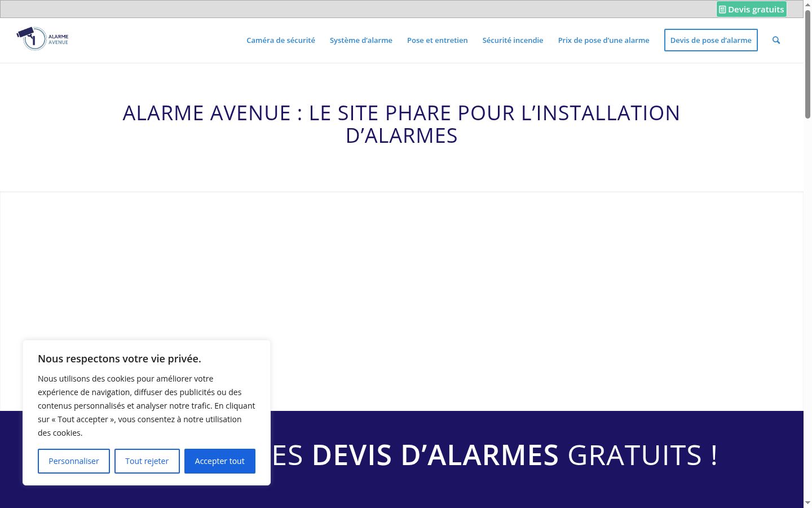Open the search magnifier icon
This screenshot has height=508, width=812.
click(776, 40)
